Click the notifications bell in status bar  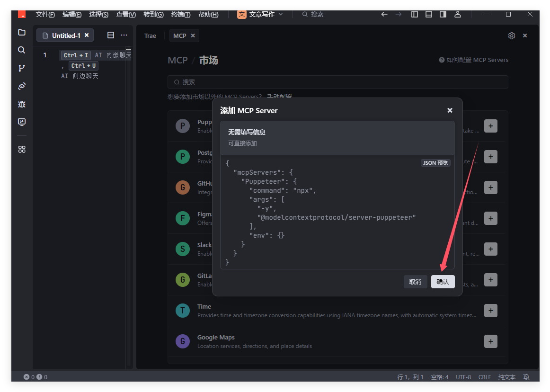(526, 377)
